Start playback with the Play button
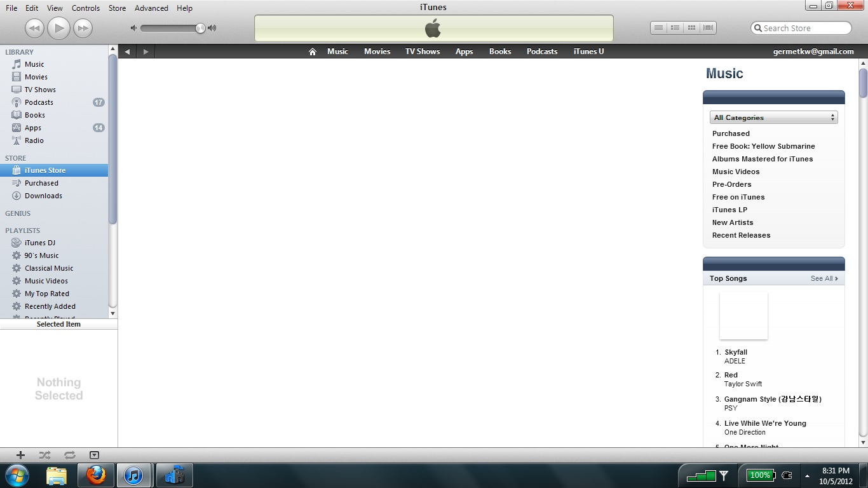The image size is (868, 488). click(58, 28)
